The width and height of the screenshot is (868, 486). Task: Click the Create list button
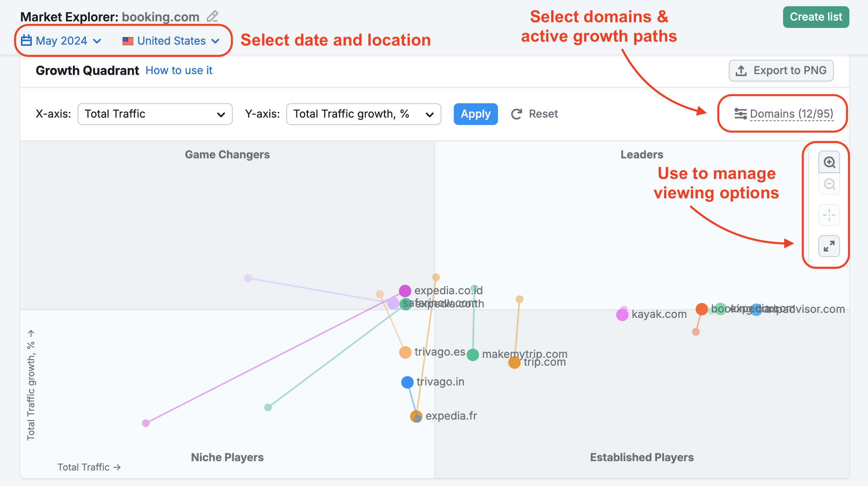pos(816,17)
